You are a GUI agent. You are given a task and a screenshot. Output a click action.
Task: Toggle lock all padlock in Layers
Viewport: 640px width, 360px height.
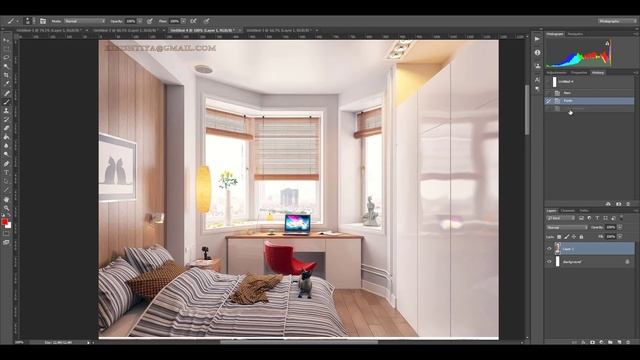point(581,237)
